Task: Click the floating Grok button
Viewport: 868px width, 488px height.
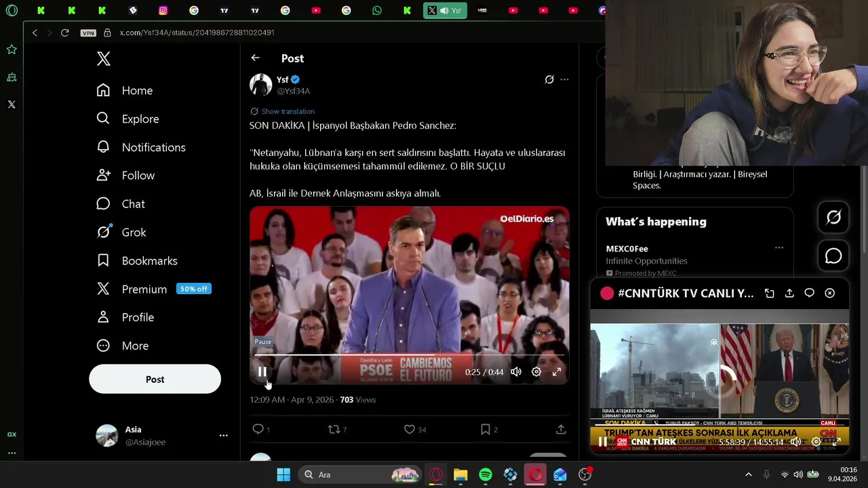Action: tap(833, 217)
